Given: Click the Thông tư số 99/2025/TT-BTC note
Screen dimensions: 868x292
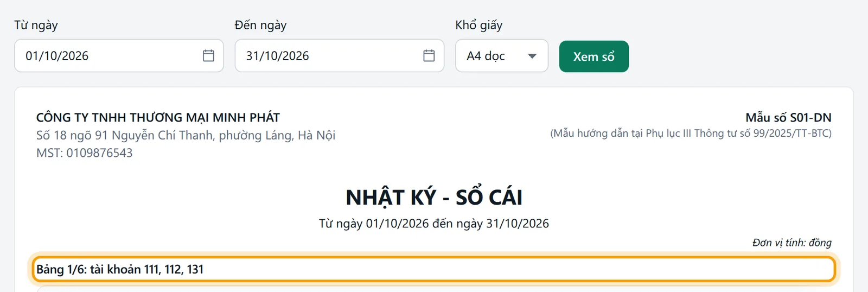Looking at the screenshot, I should pos(691,134).
